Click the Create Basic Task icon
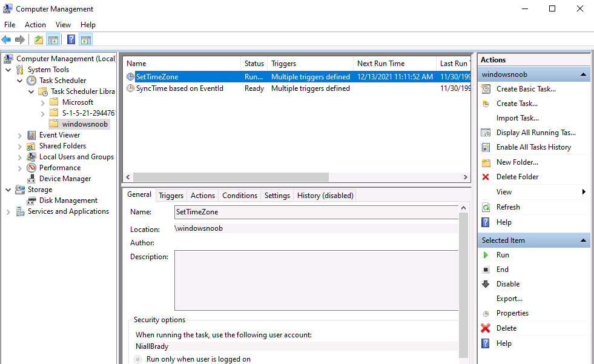This screenshot has width=594, height=364. click(486, 89)
